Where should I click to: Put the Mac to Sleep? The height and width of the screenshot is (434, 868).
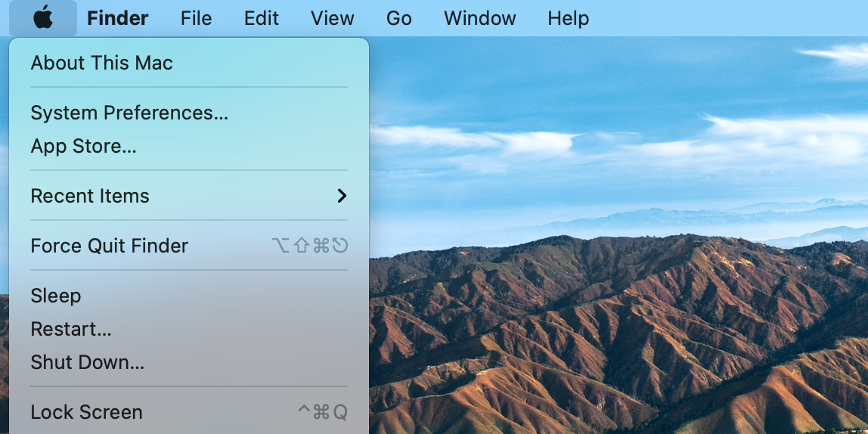click(55, 296)
